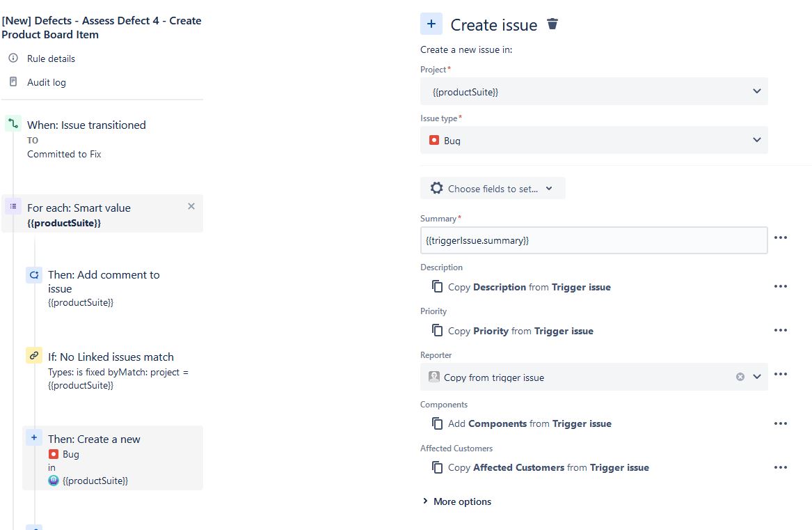The image size is (812, 530).
Task: Click the productSuite project avatar icon
Action: tap(54, 481)
